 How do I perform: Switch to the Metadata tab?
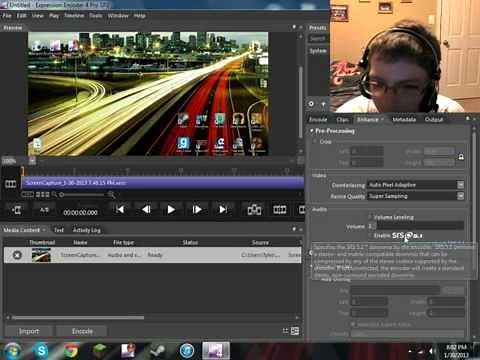point(404,119)
